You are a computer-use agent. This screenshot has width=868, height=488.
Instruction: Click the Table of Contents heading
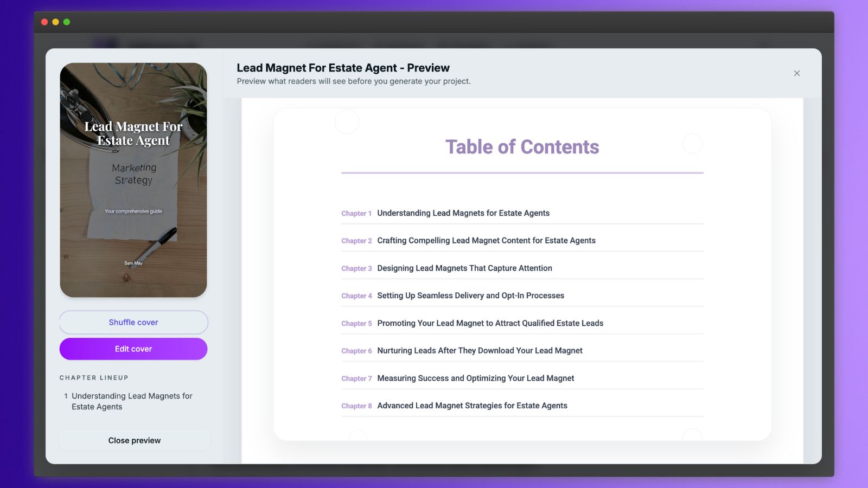522,146
